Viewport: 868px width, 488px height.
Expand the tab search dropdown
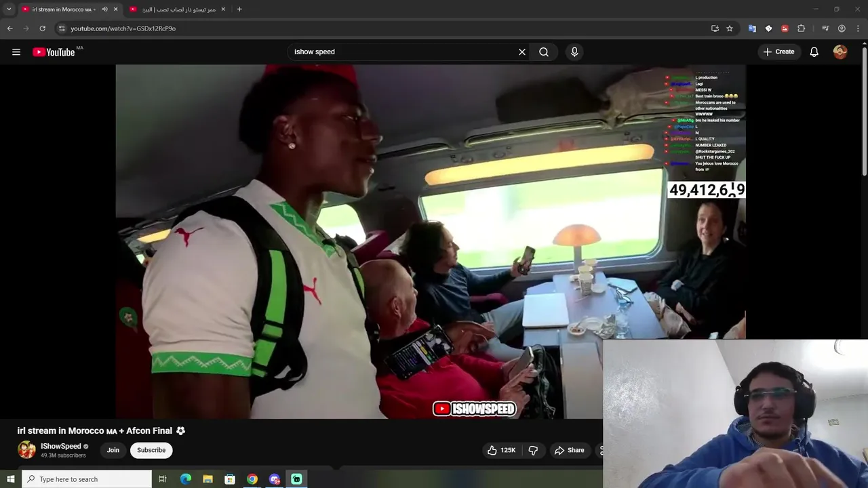pos(9,9)
